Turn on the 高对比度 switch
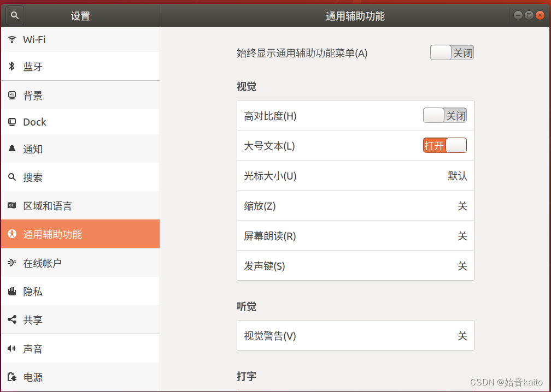Viewport: 551px width, 392px height. [x=444, y=115]
